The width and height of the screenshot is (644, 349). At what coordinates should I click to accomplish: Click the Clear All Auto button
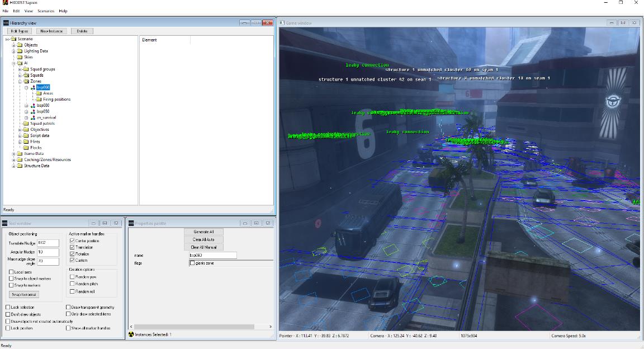(203, 239)
